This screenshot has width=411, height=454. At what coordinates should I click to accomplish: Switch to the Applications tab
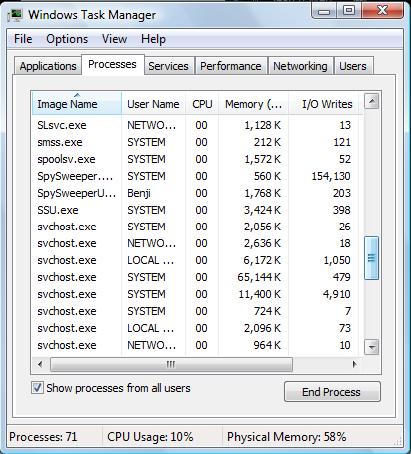[x=48, y=66]
